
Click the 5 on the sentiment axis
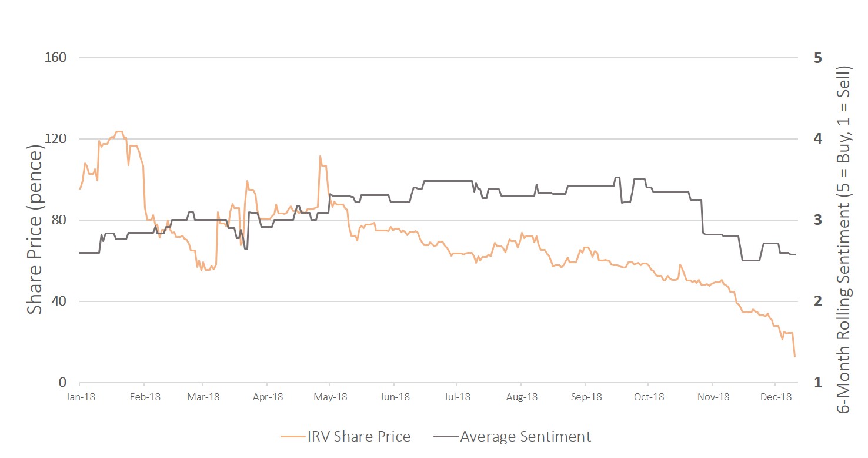pyautogui.click(x=817, y=58)
